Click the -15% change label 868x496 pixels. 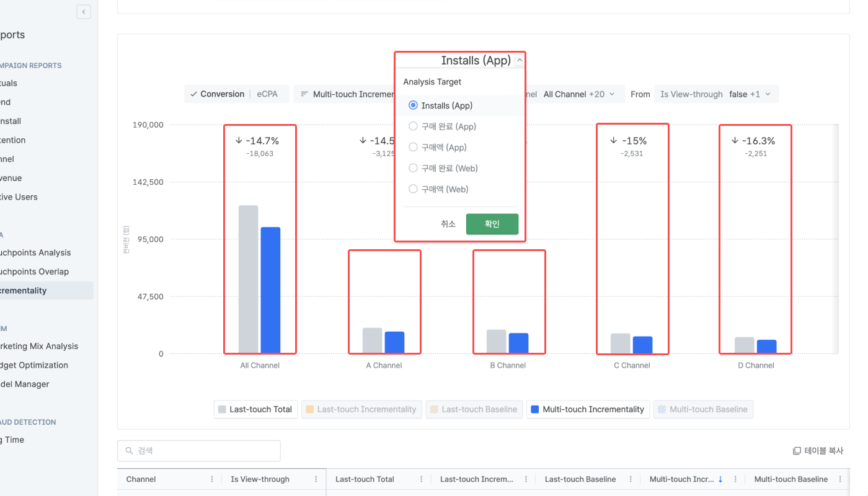629,141
